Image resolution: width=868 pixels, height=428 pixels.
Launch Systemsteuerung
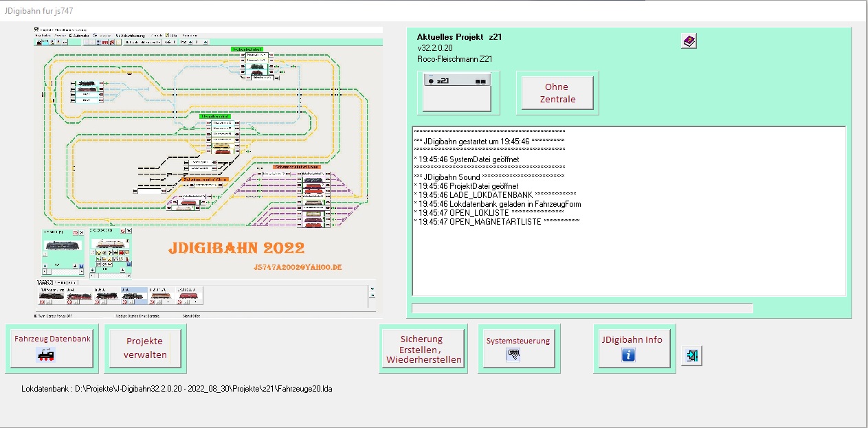(519, 348)
